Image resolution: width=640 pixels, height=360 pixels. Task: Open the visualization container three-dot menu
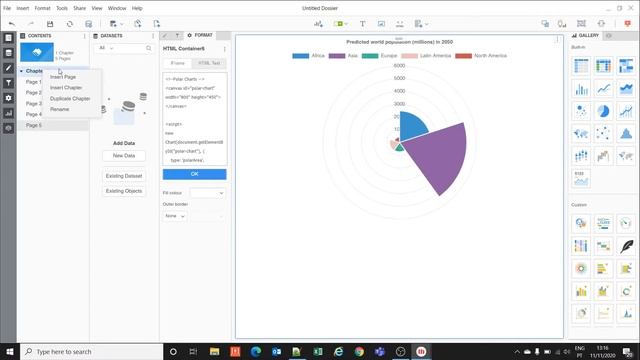tap(558, 40)
